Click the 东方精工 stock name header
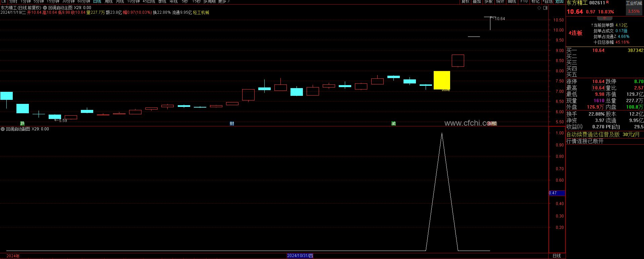644x259 pixels. pos(577,3)
